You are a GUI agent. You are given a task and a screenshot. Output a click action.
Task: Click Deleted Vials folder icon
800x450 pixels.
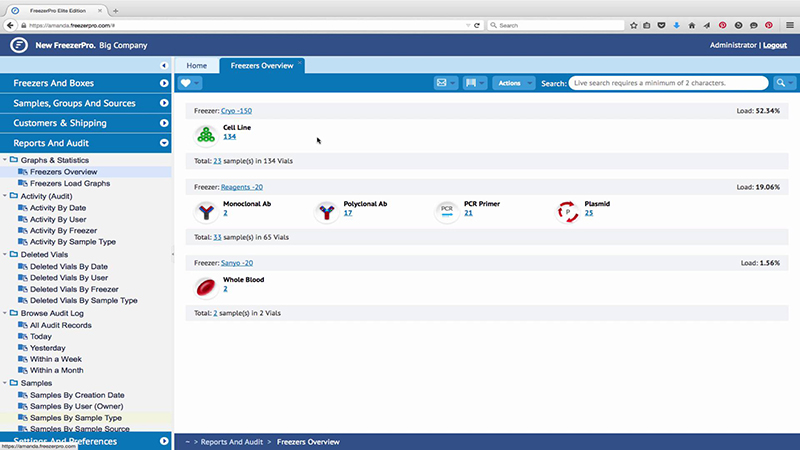click(14, 254)
